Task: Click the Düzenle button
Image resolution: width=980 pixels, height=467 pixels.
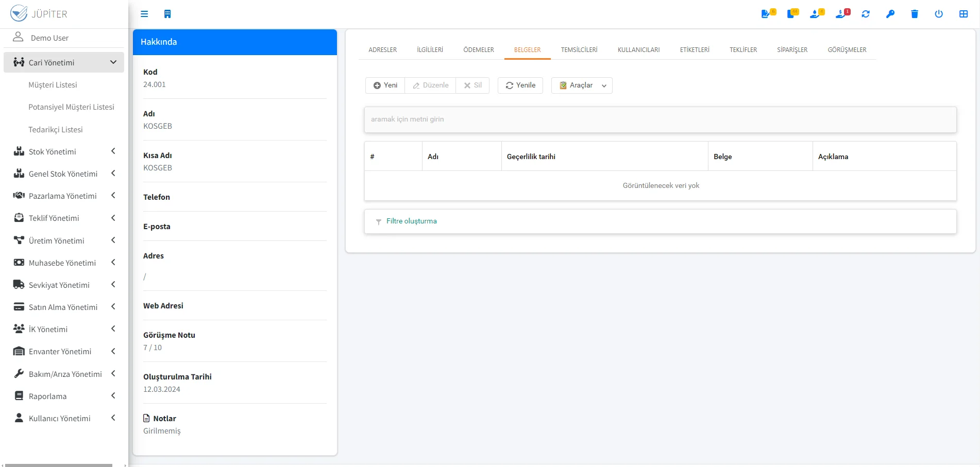Action: (x=430, y=85)
